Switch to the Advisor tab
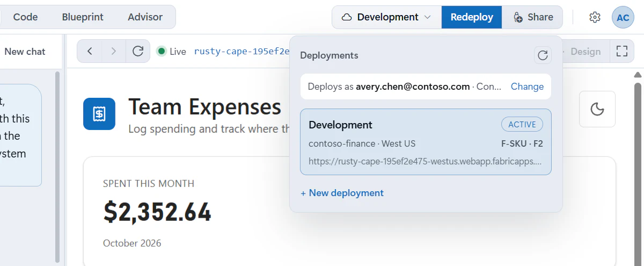644x266 pixels. (145, 17)
